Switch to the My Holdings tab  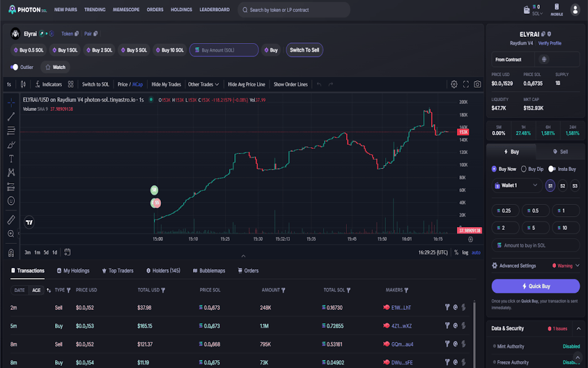[73, 270]
